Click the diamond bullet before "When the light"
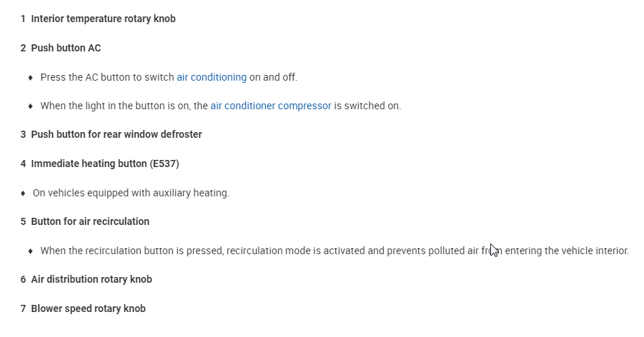This screenshot has width=644, height=337. [x=30, y=106]
